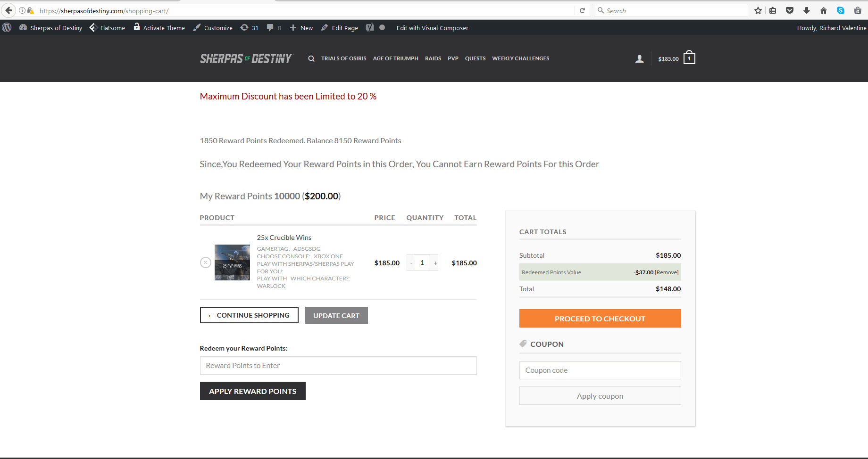Open the Raids nav link
Screen dimensions: 868x459
click(x=433, y=58)
